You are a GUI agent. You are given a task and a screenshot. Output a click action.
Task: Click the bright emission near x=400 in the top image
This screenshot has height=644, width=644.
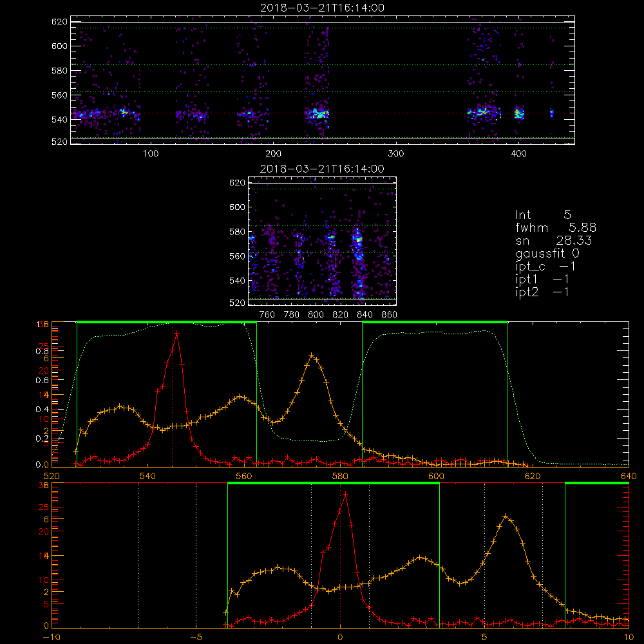519,113
